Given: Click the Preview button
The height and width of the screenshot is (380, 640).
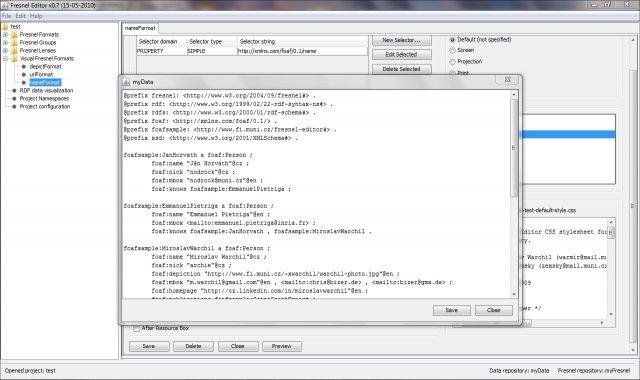Looking at the screenshot, I should click(282, 346).
